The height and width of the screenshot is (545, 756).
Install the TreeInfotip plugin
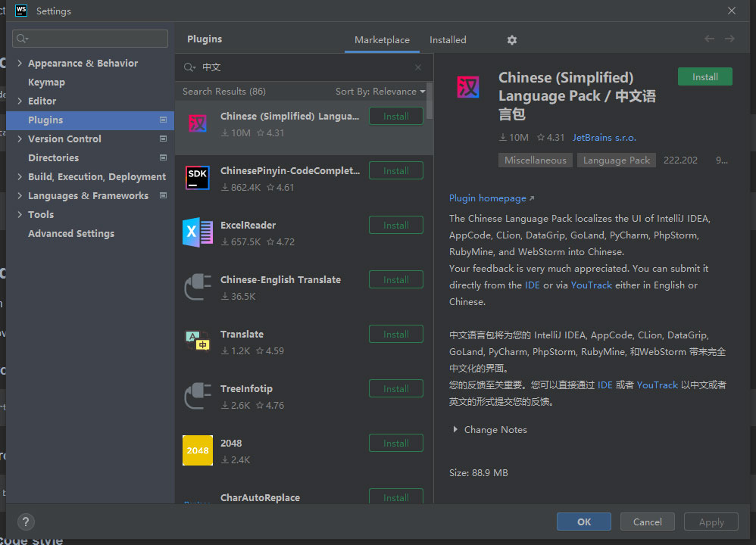(396, 388)
